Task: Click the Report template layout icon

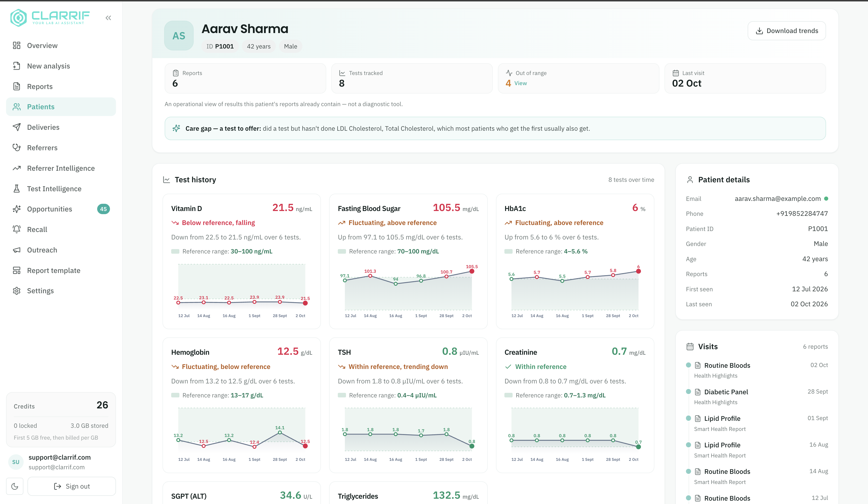Action: (x=17, y=270)
